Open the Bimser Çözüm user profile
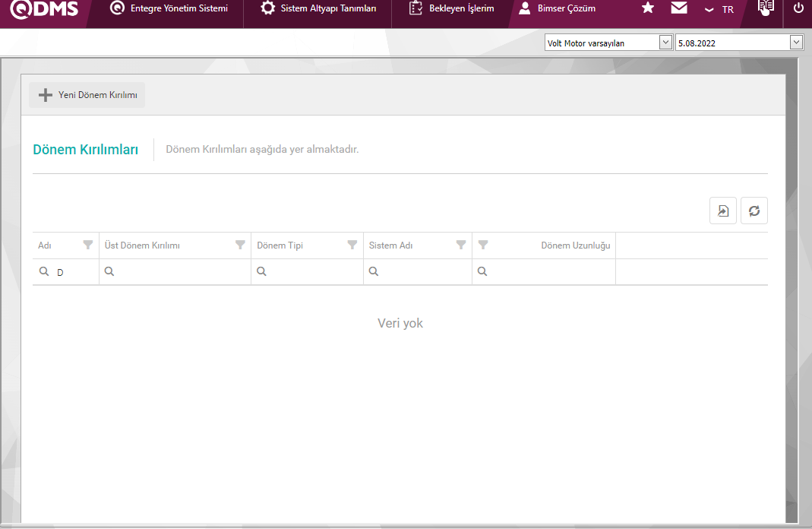This screenshot has height=529, width=812. click(x=558, y=9)
